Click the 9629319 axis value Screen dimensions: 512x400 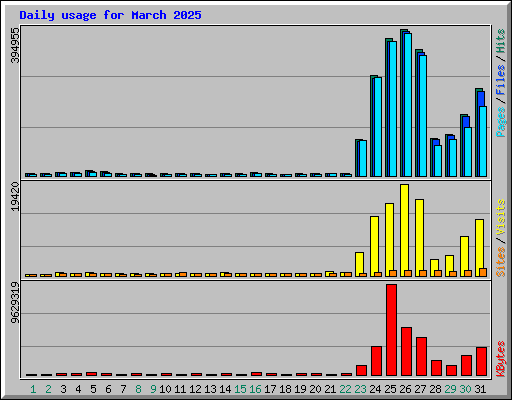15,302
